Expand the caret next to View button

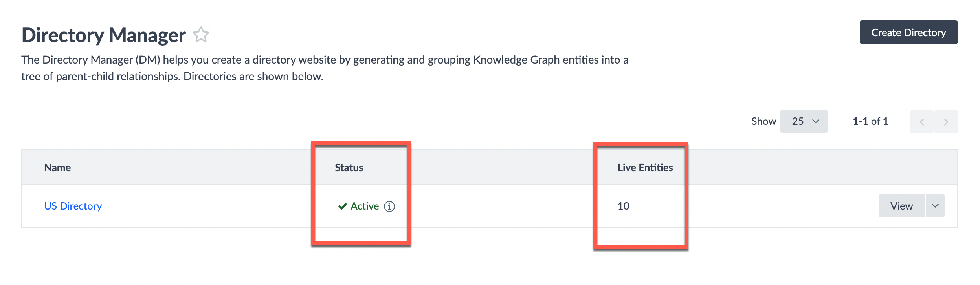[x=935, y=206]
